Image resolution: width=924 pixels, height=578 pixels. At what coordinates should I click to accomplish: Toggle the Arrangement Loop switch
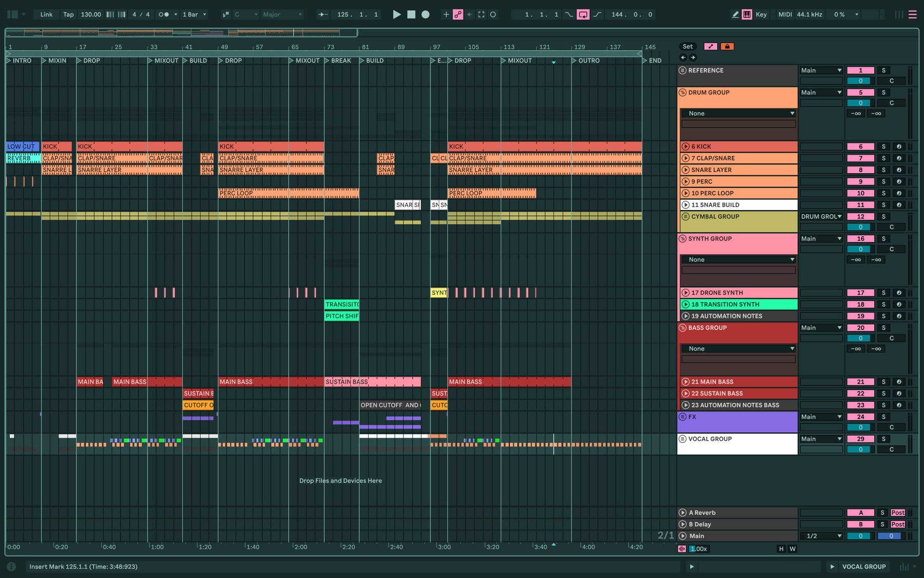pos(583,14)
